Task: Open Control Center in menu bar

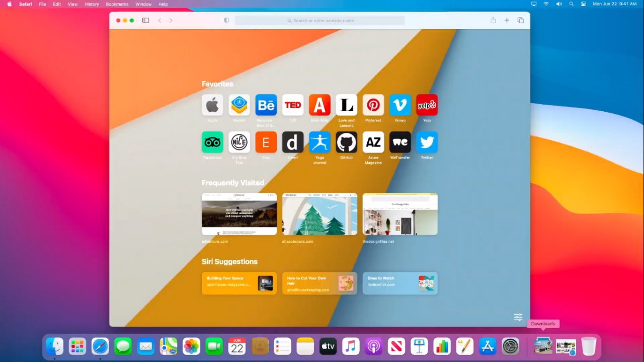Action: [584, 4]
